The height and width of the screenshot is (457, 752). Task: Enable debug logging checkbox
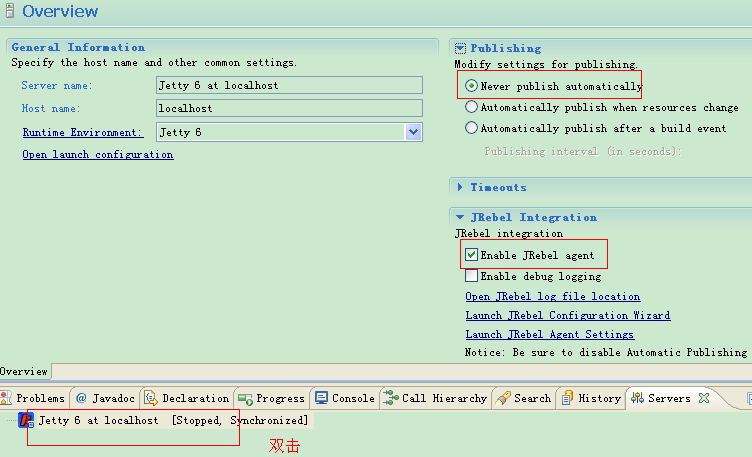coord(471,276)
